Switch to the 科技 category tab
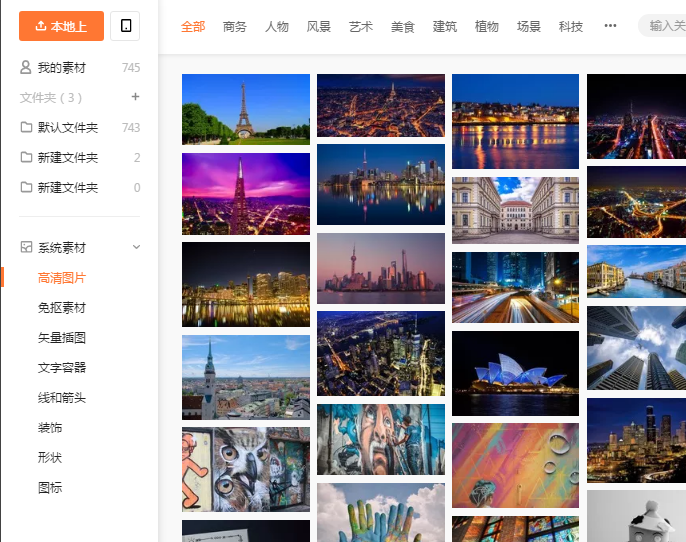This screenshot has height=542, width=686. tap(571, 27)
